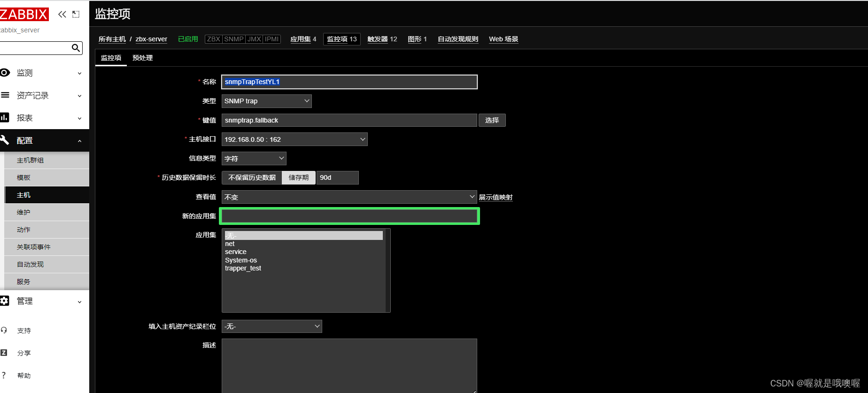Expand the 资产记录 menu section
Viewport: 868px width, 393px height.
coord(45,95)
